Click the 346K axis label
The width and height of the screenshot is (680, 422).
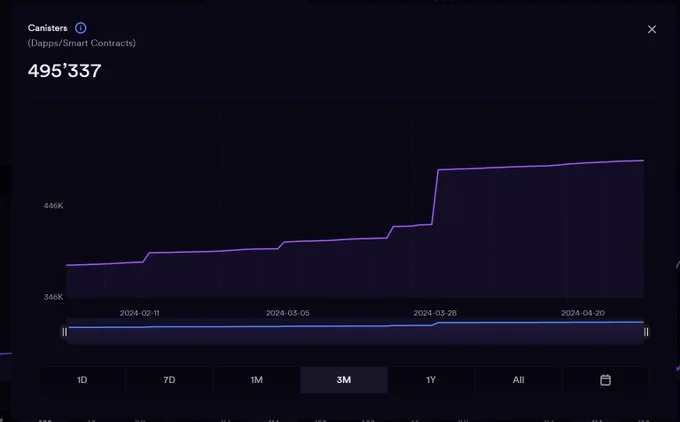coord(53,297)
